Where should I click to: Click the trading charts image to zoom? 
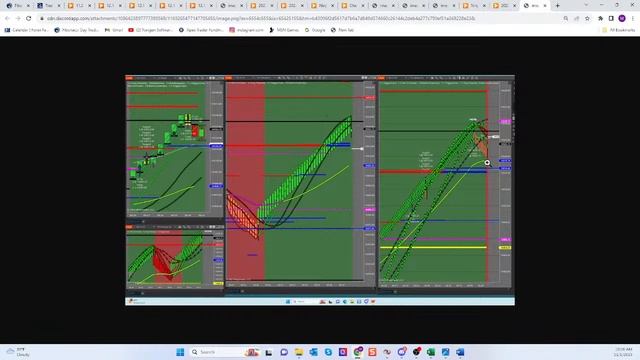click(320, 190)
